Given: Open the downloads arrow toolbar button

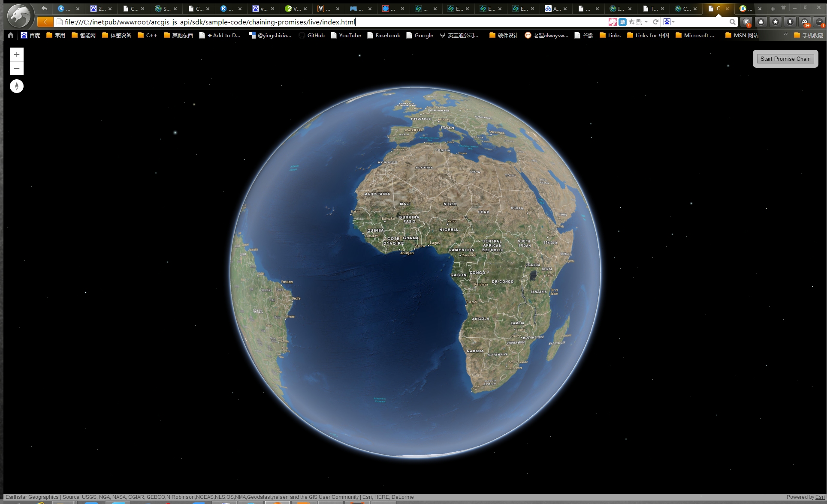Looking at the screenshot, I should click(790, 22).
